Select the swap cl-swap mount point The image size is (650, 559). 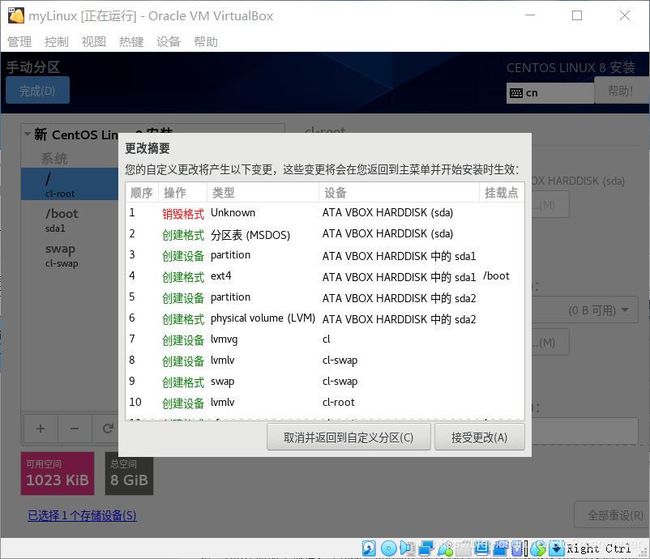click(70, 255)
